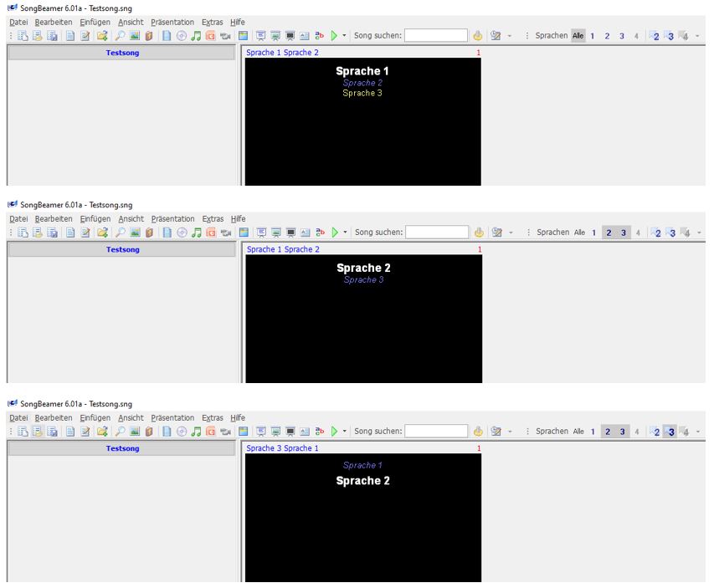The image size is (714, 588).
Task: Click video camera icon in middle window
Action: pyautogui.click(x=225, y=233)
